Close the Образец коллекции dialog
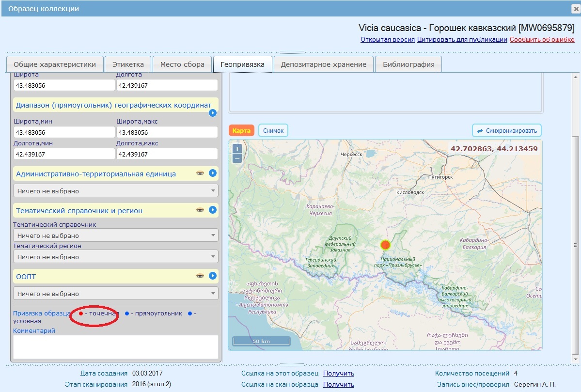 tap(576, 9)
